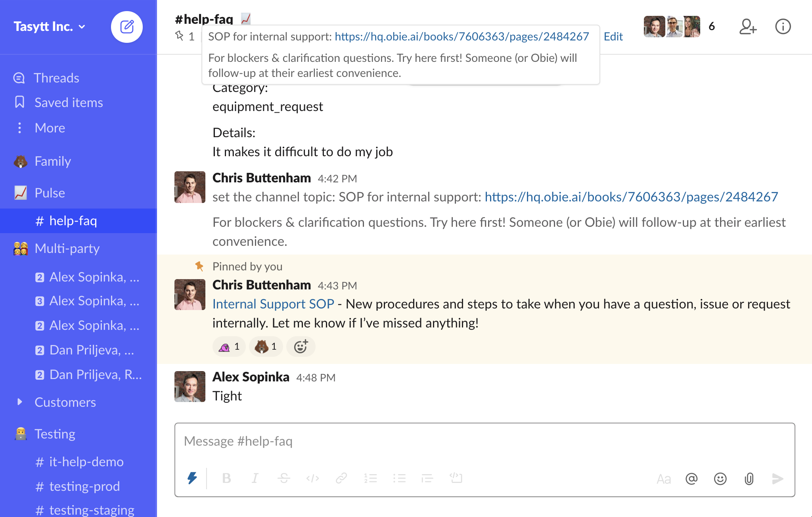Click the lightning shortcuts icon
812x517 pixels.
192,478
